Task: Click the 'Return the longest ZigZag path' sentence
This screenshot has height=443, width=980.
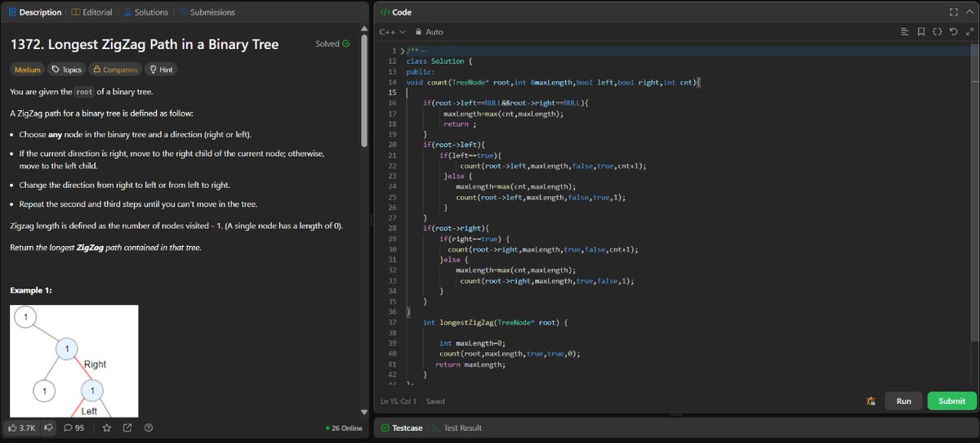Action: (x=105, y=247)
